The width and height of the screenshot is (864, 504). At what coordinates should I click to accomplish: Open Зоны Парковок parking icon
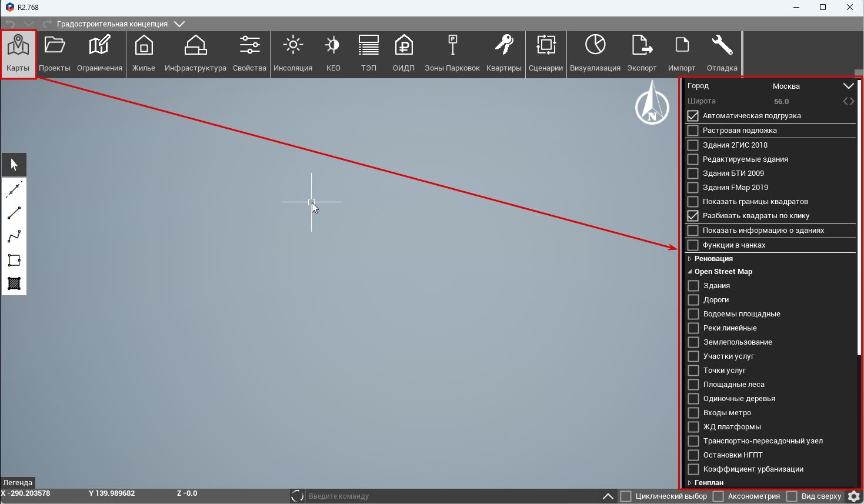pos(452,45)
